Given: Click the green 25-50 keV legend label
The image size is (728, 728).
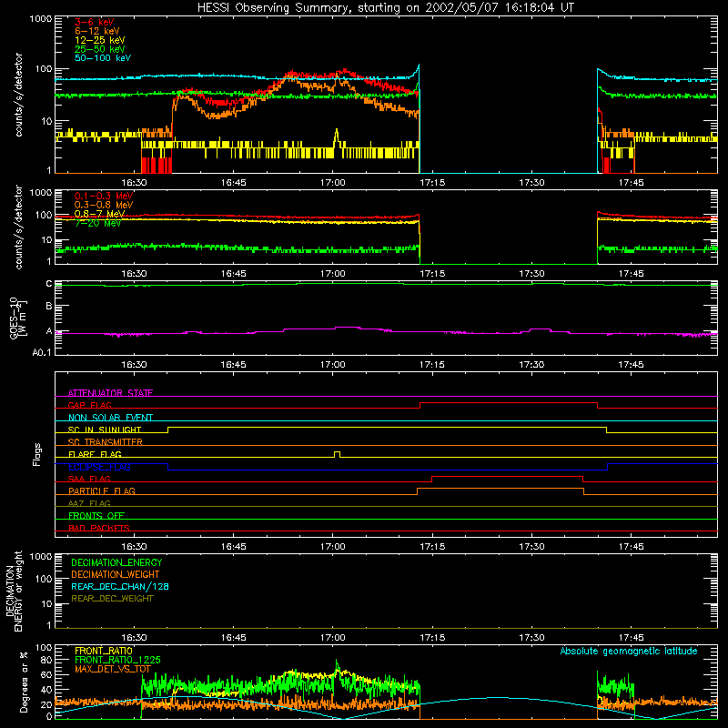Looking at the screenshot, I should pyautogui.click(x=100, y=49).
